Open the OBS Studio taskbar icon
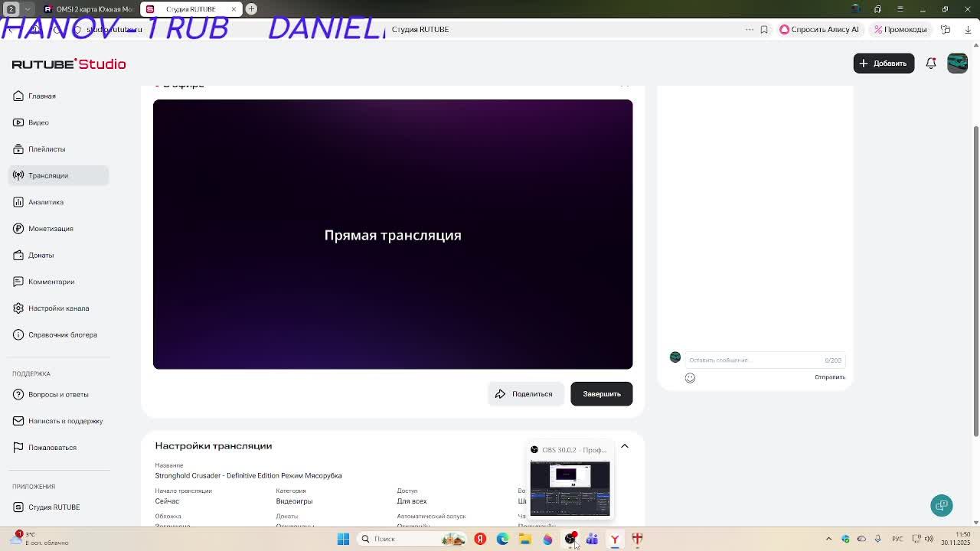This screenshot has height=551, width=980. pyautogui.click(x=570, y=539)
